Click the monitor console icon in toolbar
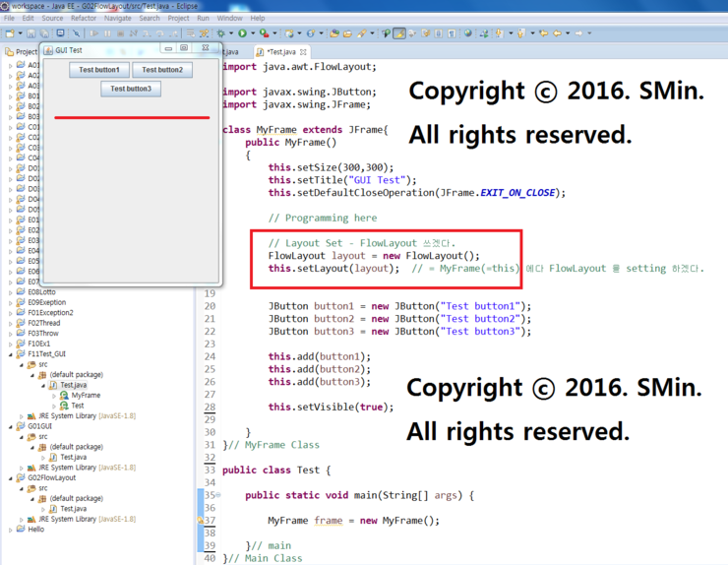 pyautogui.click(x=60, y=33)
